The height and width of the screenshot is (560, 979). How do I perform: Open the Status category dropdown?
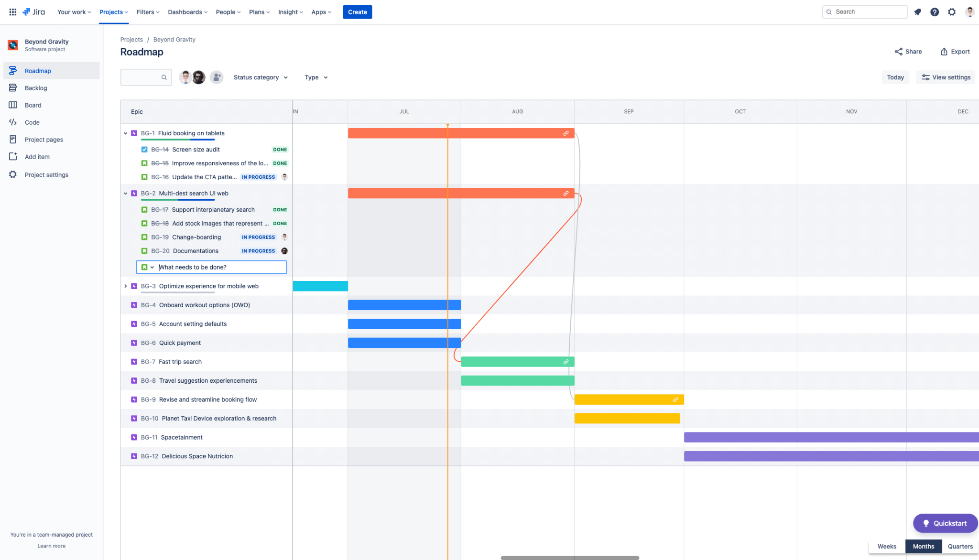[x=261, y=77]
